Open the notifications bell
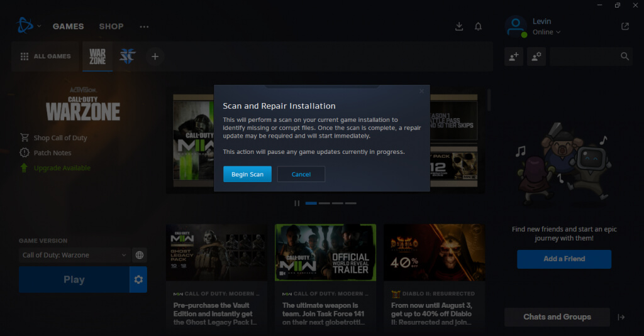644x336 pixels. (x=478, y=26)
